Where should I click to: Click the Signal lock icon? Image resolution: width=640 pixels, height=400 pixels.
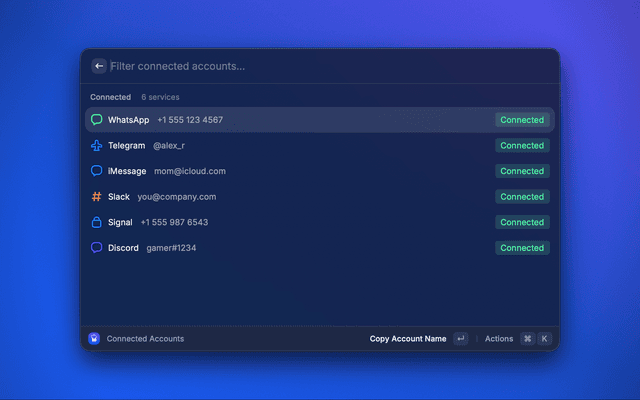[97, 222]
